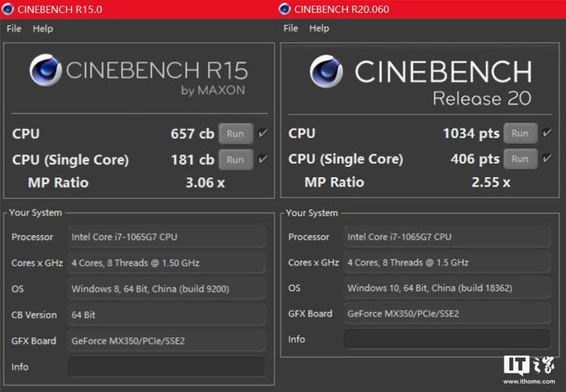Open File menu in Cinebench R20 window
This screenshot has width=566, height=392.
pos(290,28)
